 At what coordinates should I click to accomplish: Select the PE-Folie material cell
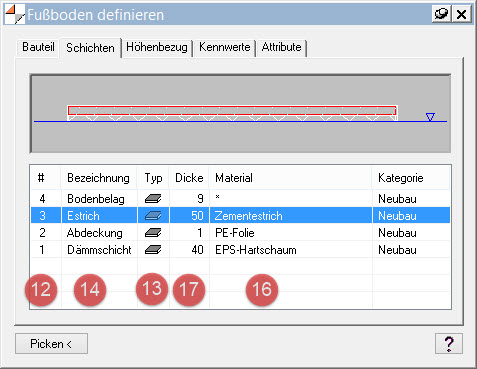pos(291,233)
